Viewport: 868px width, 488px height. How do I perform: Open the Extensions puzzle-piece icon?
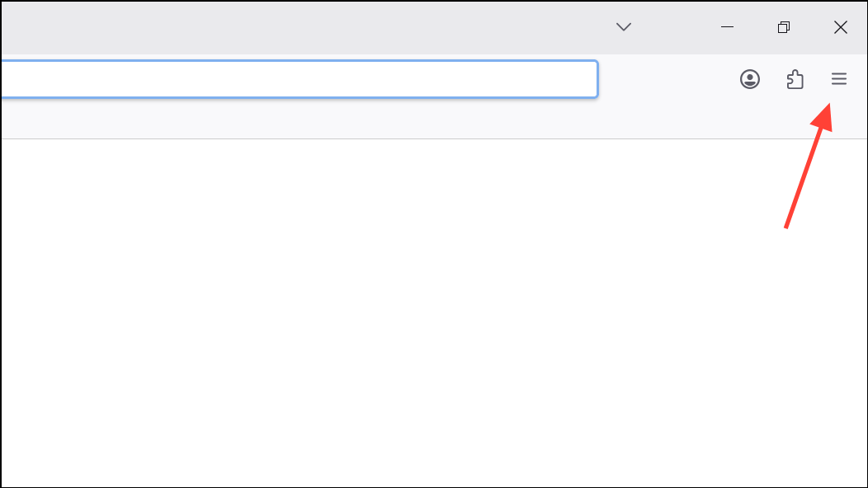point(795,79)
